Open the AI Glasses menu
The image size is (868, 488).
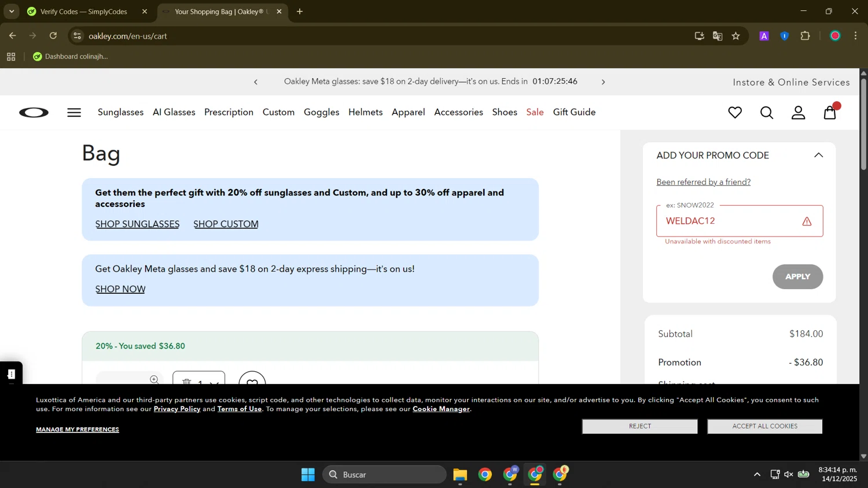(x=174, y=112)
